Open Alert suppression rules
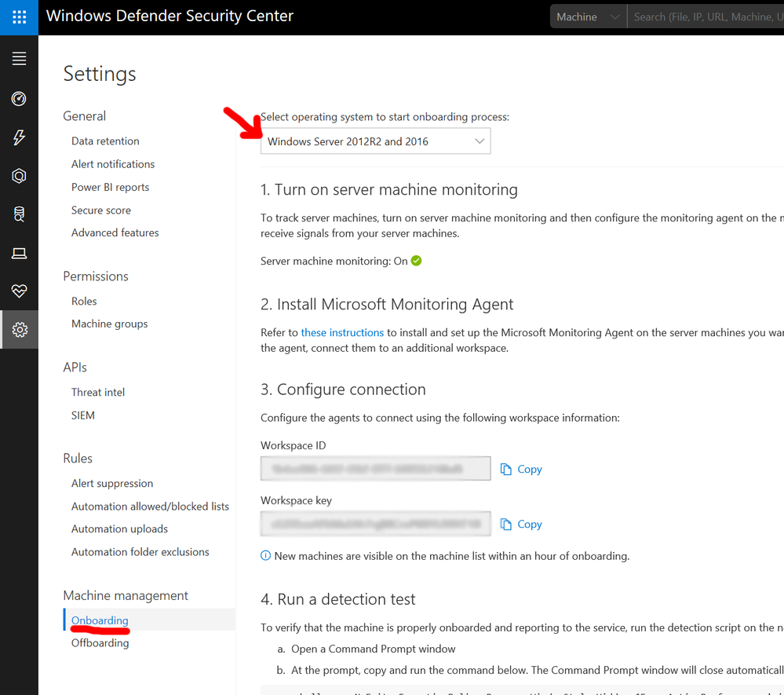This screenshot has width=784, height=695. pos(112,483)
